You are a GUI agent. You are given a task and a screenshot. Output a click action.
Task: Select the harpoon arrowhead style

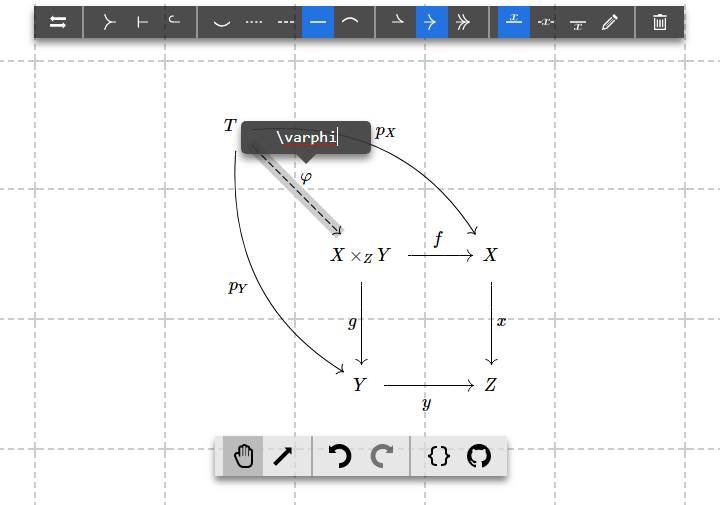pos(400,22)
